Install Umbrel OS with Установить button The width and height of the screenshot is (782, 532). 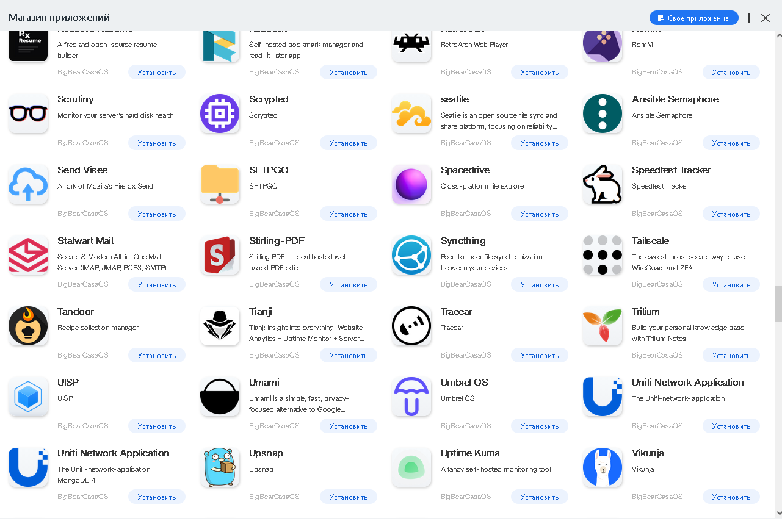[540, 426]
